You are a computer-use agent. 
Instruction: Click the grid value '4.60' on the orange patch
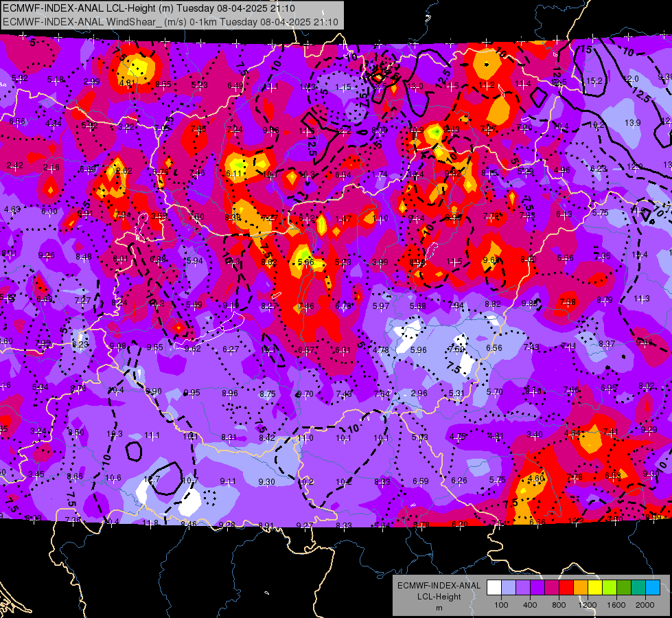point(535,478)
